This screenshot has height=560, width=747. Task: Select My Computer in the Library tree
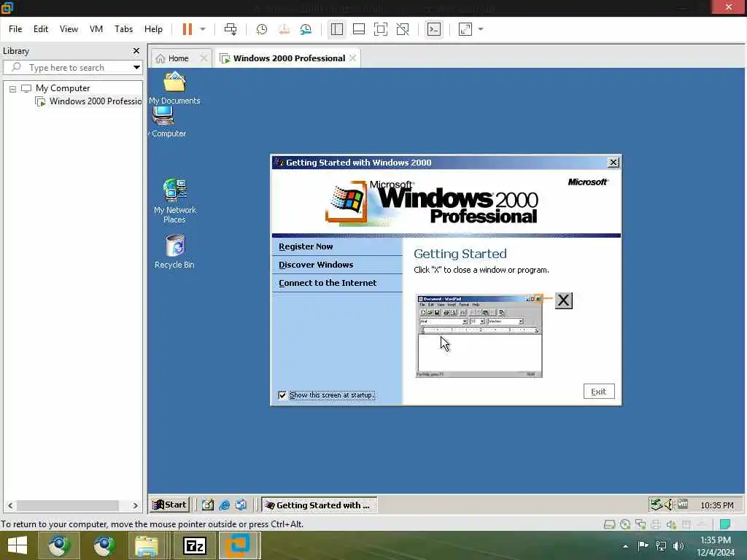[63, 88]
